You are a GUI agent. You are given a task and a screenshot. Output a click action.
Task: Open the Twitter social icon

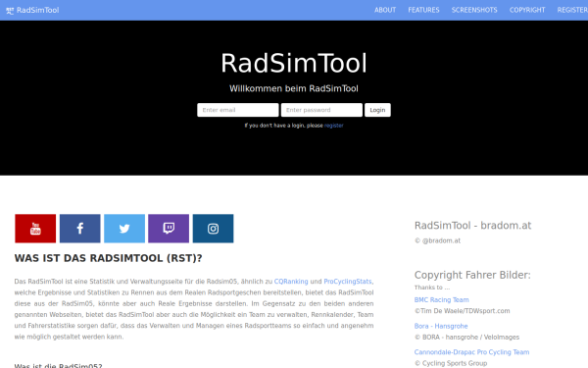tap(124, 229)
